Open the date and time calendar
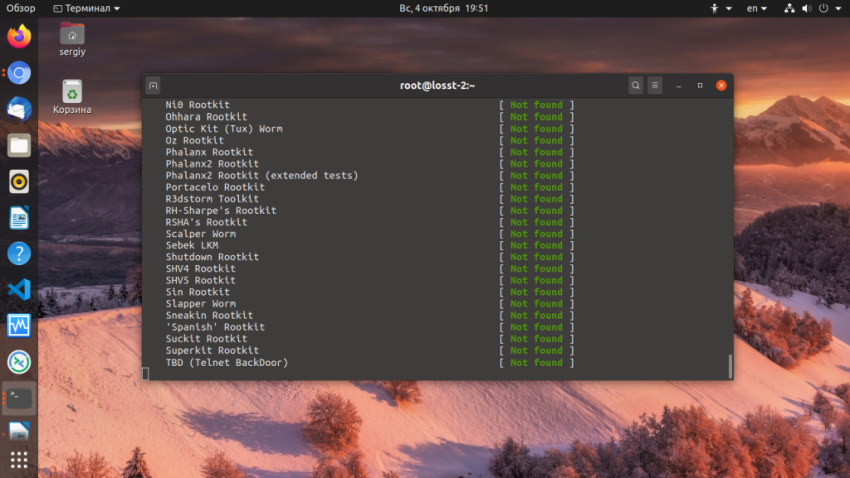 [x=443, y=8]
